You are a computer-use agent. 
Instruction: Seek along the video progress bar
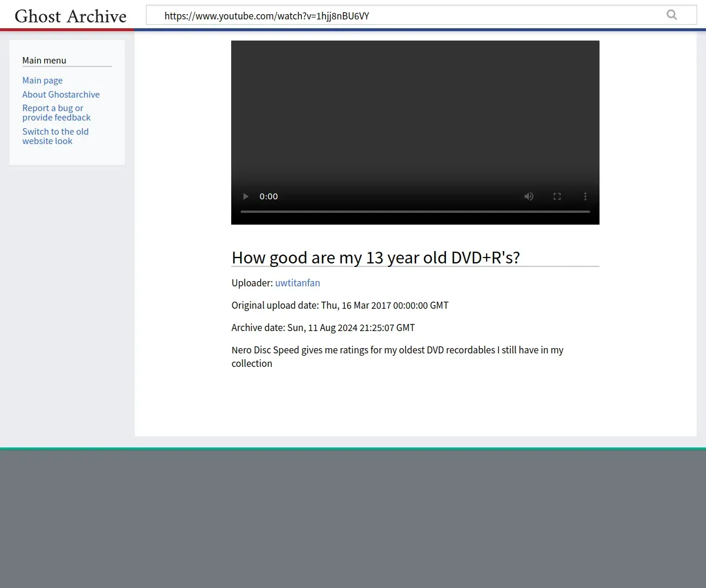[x=415, y=211]
